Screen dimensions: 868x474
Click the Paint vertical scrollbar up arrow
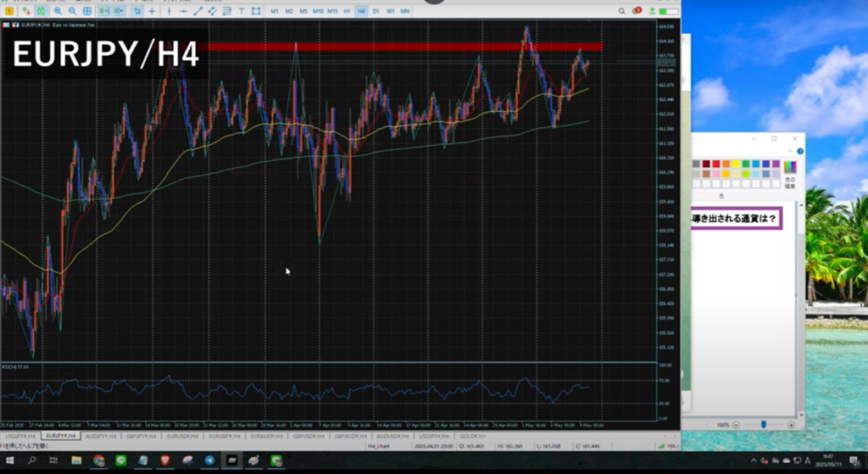coord(801,206)
